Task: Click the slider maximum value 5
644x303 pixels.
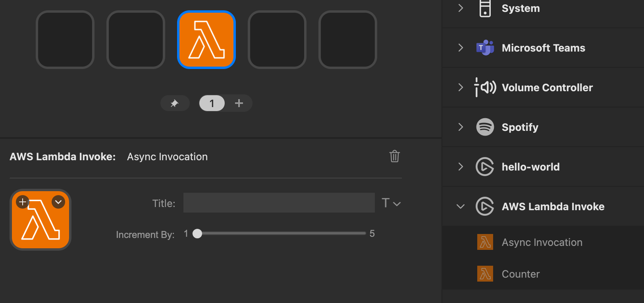Action: (x=372, y=234)
